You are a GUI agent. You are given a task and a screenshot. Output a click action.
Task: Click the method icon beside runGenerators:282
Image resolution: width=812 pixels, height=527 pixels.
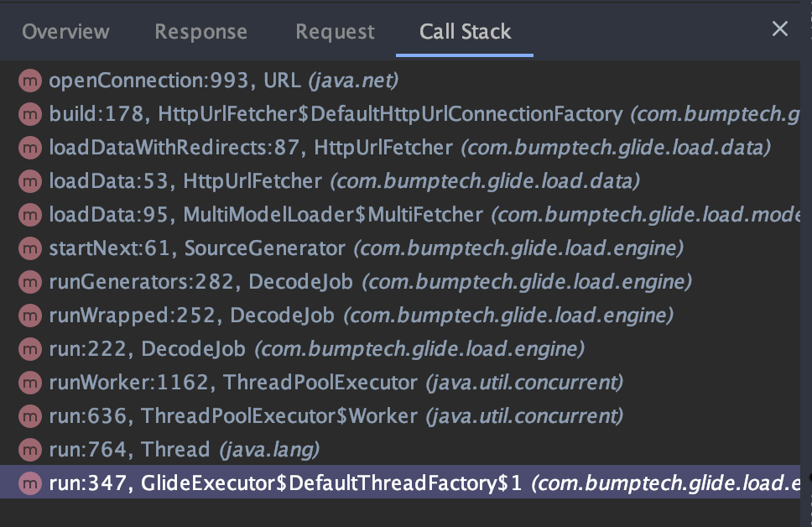tap(30, 282)
